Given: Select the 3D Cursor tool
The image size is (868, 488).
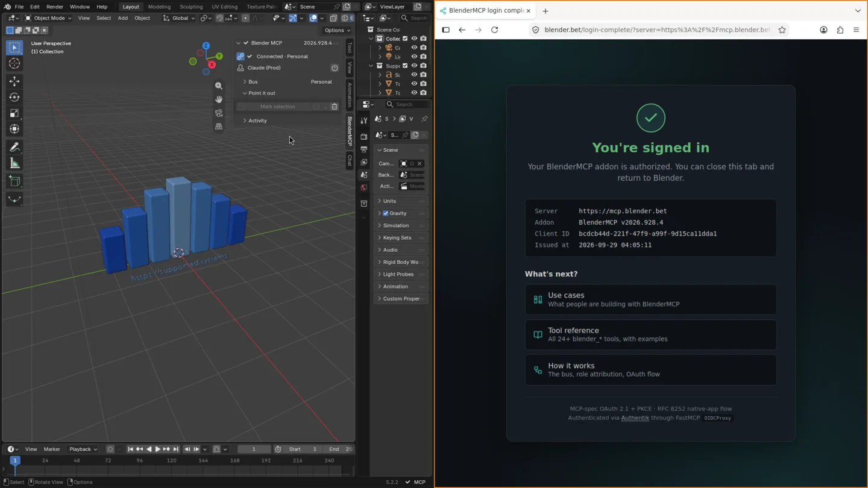Looking at the screenshot, I should 14,63.
